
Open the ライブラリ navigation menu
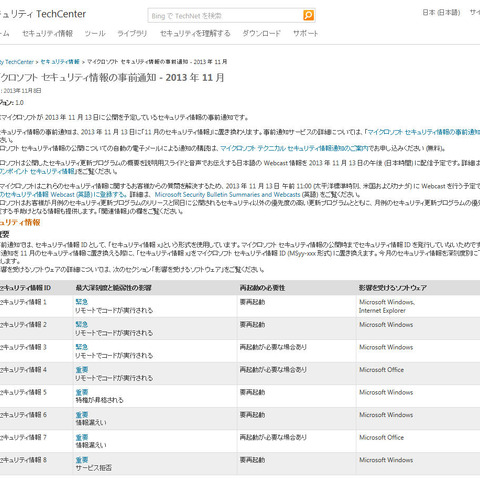pyautogui.click(x=132, y=33)
